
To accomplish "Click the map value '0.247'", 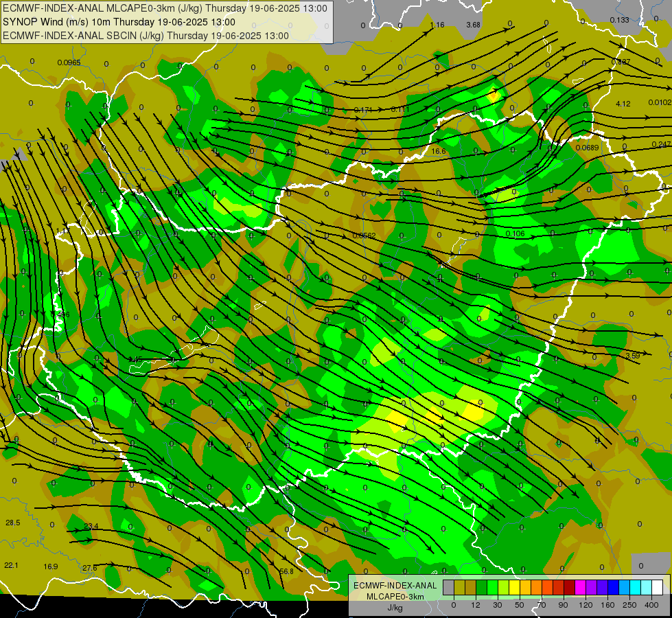I will click(x=661, y=144).
